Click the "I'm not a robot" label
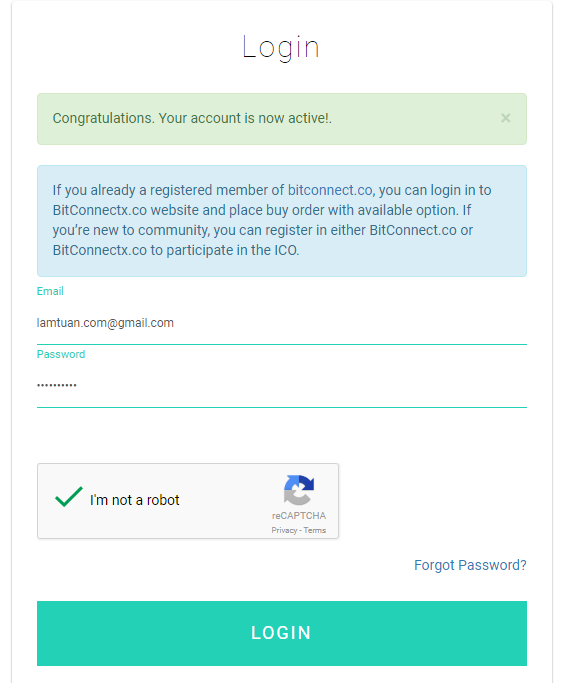 (x=135, y=500)
